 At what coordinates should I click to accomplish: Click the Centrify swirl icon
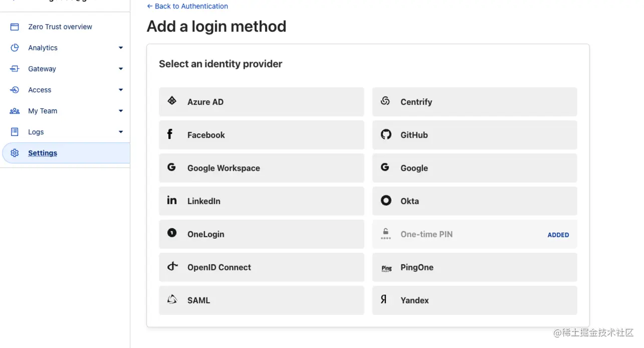[385, 101]
